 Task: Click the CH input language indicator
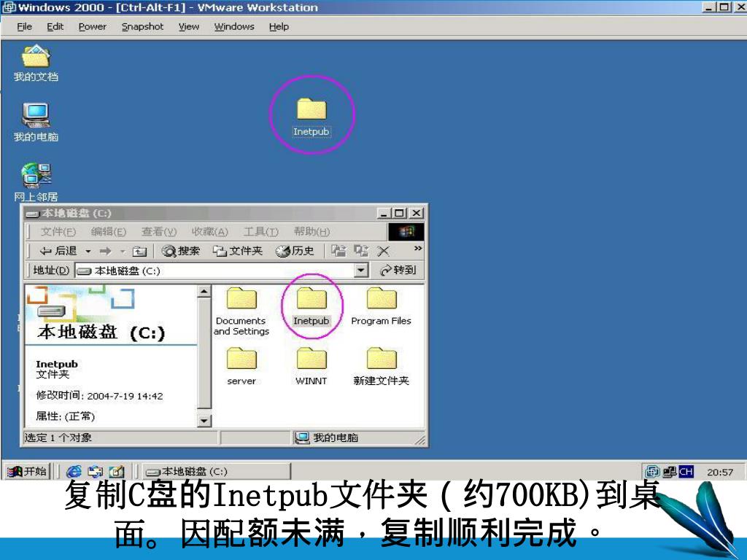click(686, 472)
